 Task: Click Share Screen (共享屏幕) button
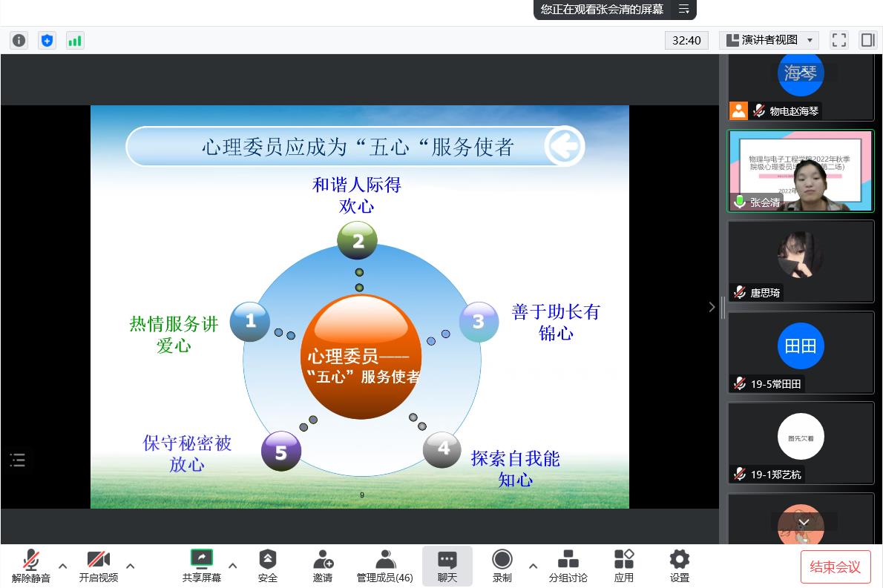click(202, 566)
